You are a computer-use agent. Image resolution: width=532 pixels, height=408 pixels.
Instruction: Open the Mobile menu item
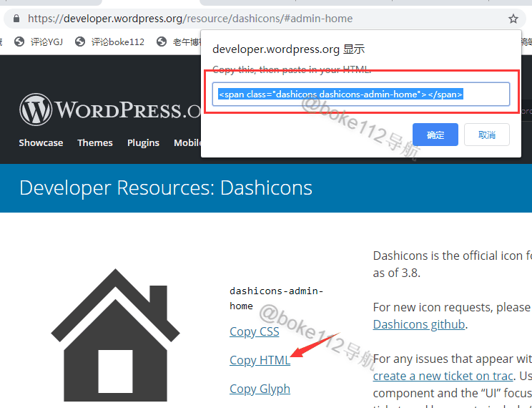pos(187,142)
